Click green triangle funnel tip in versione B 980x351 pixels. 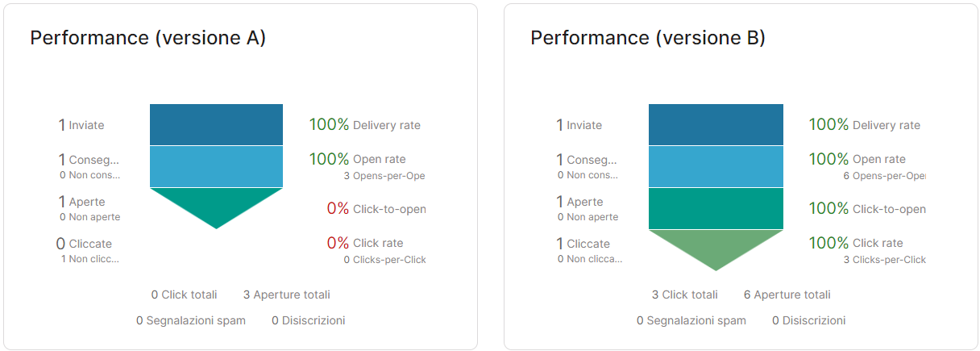[716, 244]
